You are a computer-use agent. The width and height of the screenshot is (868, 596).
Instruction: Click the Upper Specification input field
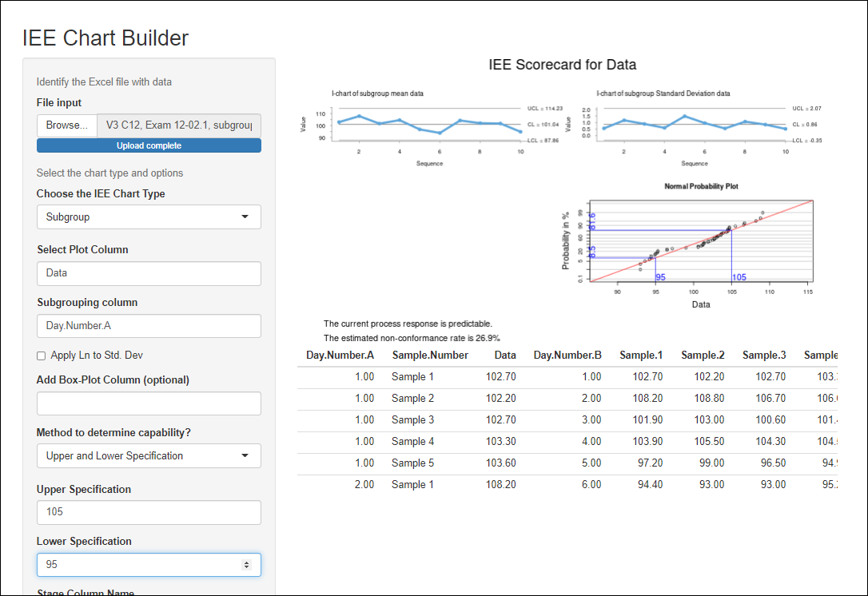pos(149,512)
